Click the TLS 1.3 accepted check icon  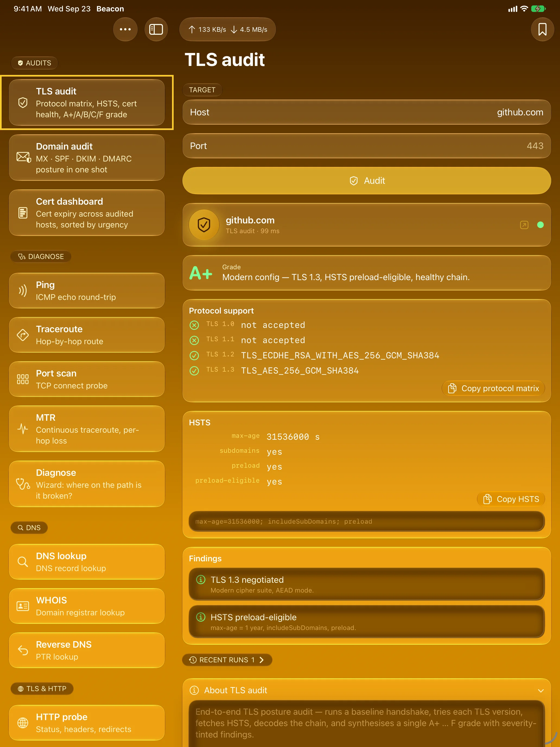[x=194, y=371]
